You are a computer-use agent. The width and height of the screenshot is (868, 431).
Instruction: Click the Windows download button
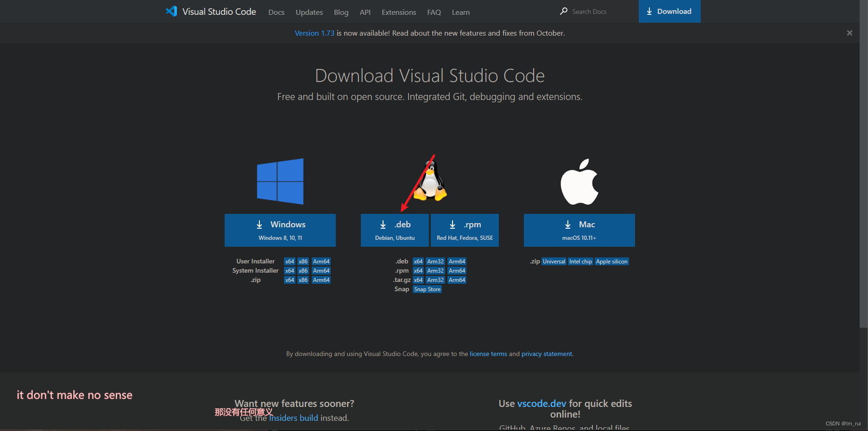point(280,230)
